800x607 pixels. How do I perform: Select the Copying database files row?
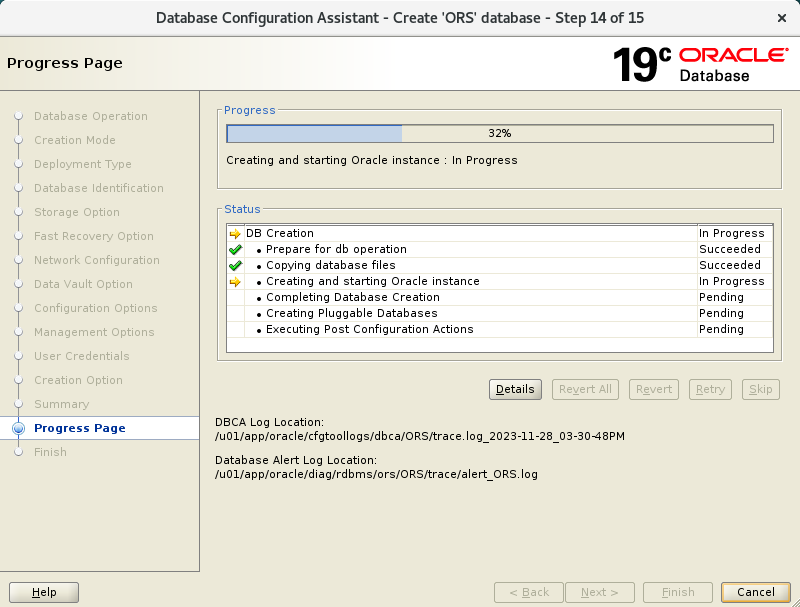tap(500, 265)
